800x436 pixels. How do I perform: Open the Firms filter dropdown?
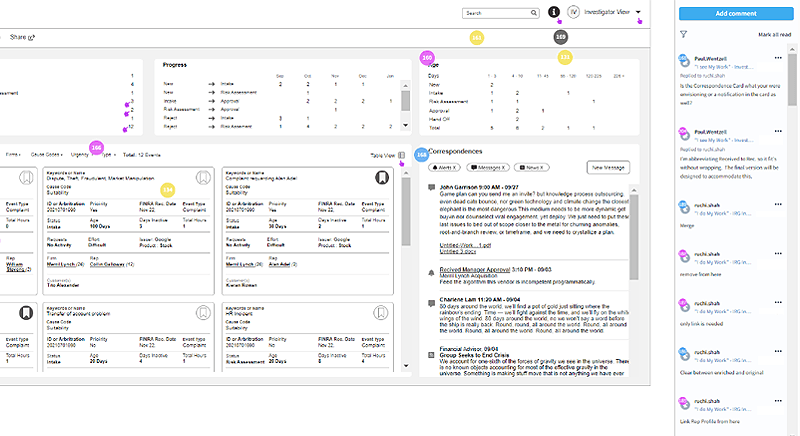[x=13, y=155]
